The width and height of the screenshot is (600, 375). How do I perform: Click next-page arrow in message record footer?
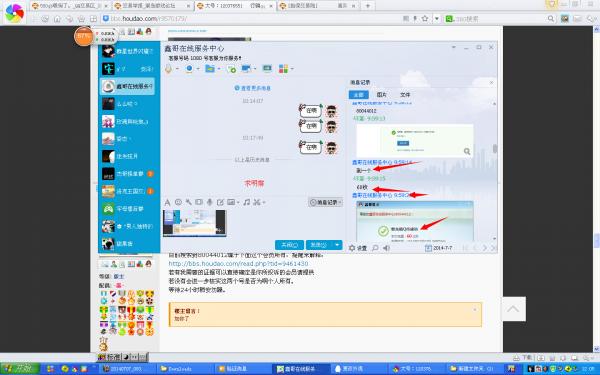(x=484, y=248)
